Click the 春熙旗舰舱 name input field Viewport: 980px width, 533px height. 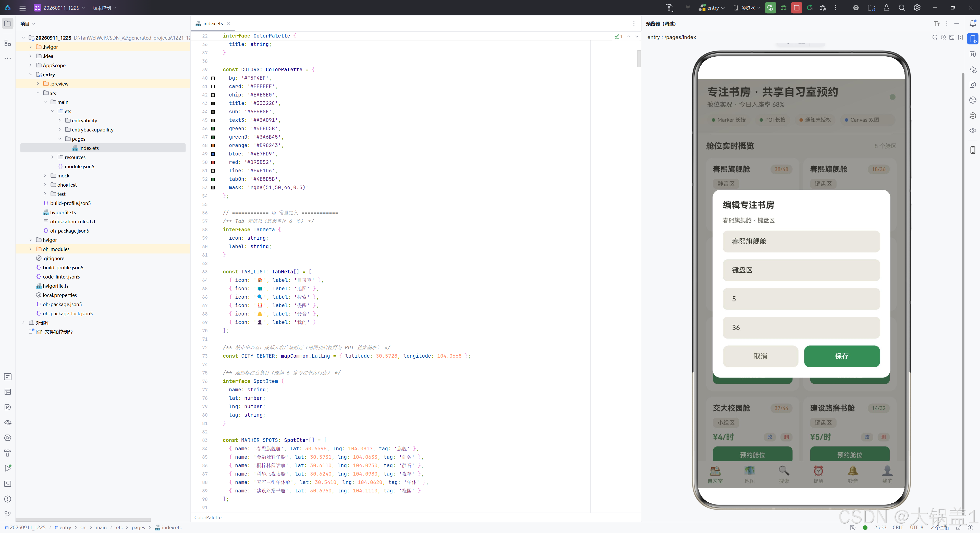pos(801,241)
